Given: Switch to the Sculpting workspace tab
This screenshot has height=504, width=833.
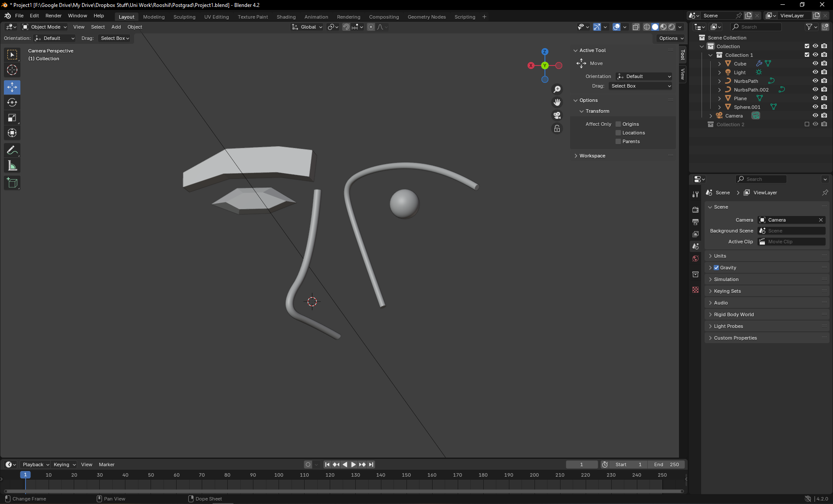Looking at the screenshot, I should (184, 17).
